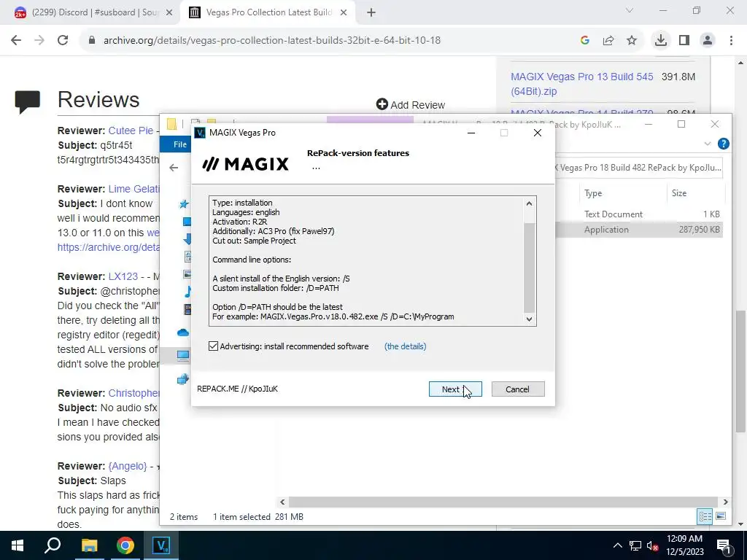This screenshot has height=560, width=747.
Task: Click Quick access star in Explorer sidebar
Action: [x=184, y=204]
